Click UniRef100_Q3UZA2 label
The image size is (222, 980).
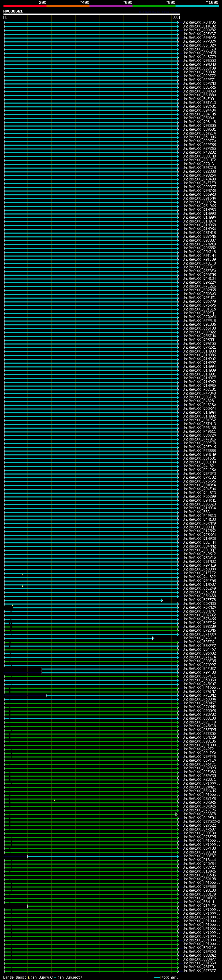tap(199, 956)
